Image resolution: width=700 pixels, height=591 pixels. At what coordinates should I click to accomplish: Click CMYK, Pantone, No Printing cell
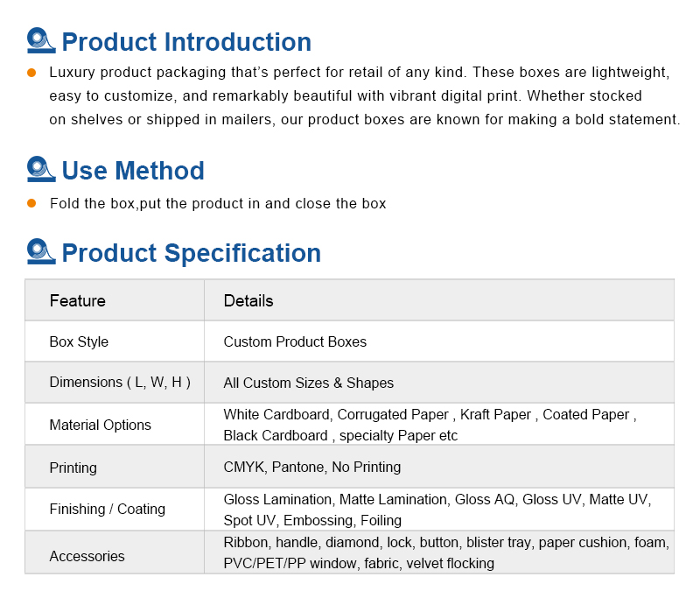pyautogui.click(x=312, y=467)
